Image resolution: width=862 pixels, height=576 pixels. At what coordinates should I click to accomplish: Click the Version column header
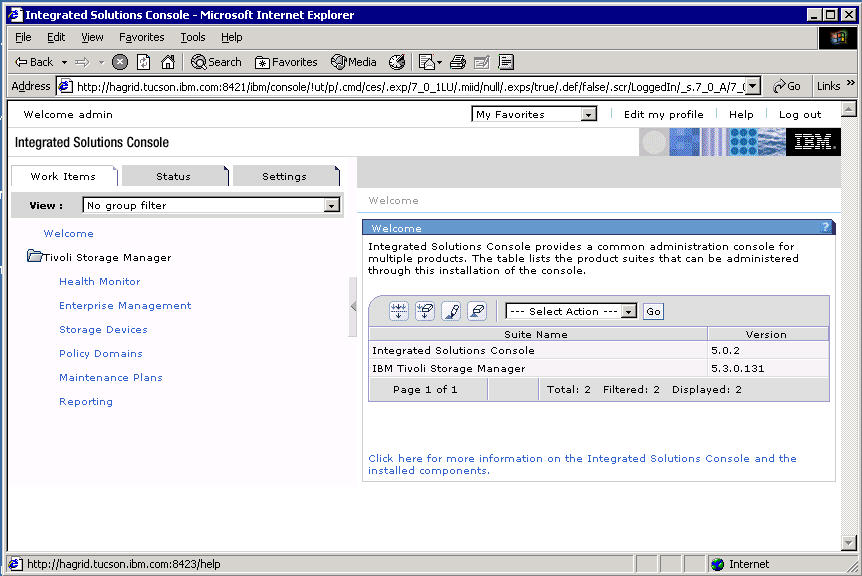(768, 334)
